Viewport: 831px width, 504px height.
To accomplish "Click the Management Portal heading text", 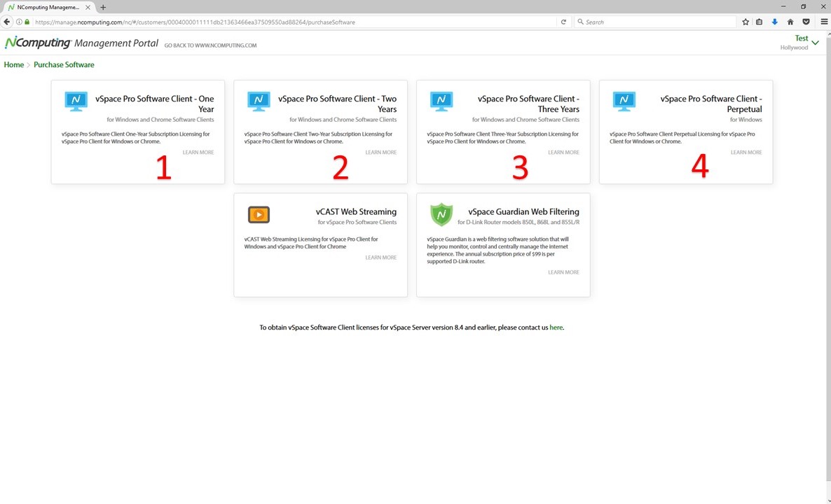I will click(x=116, y=43).
